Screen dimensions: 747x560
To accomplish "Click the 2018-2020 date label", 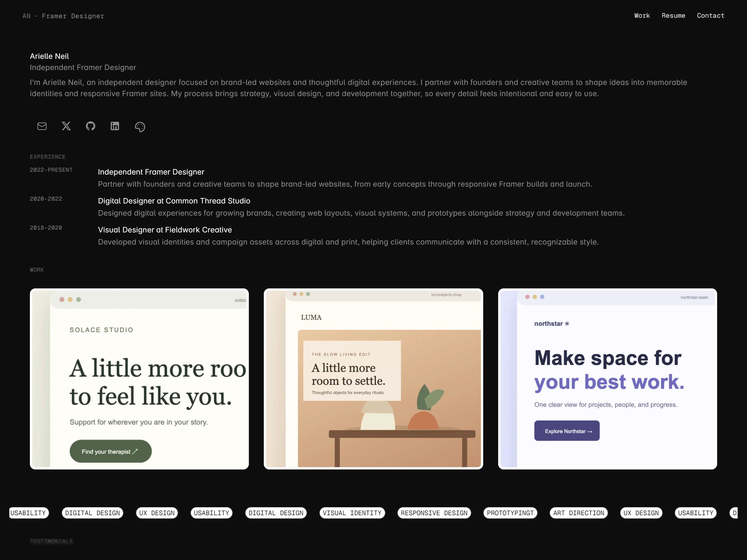I will click(46, 228).
